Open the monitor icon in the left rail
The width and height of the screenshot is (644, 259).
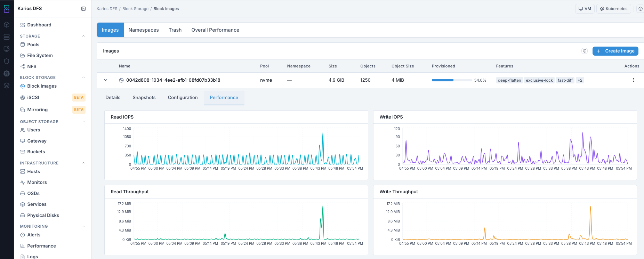point(7,49)
